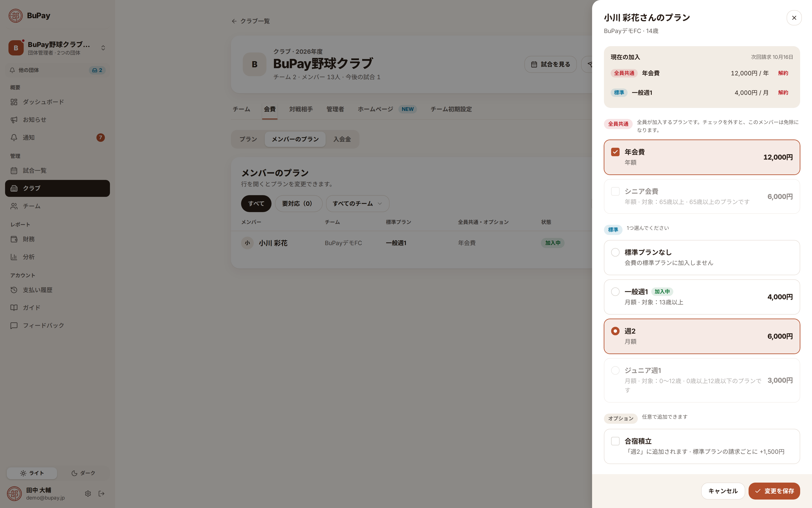Open the 管理者 tab
Viewport: 812px width, 508px height.
[335, 109]
